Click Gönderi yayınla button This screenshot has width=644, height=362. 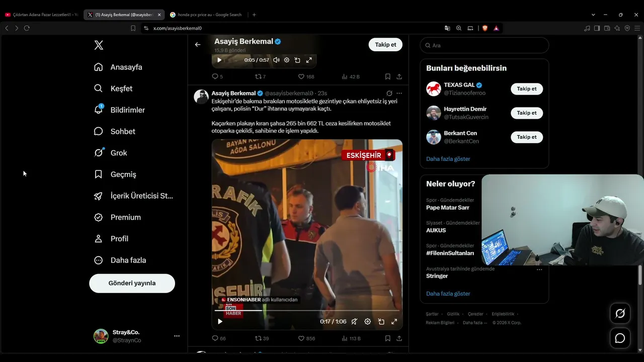(x=132, y=283)
